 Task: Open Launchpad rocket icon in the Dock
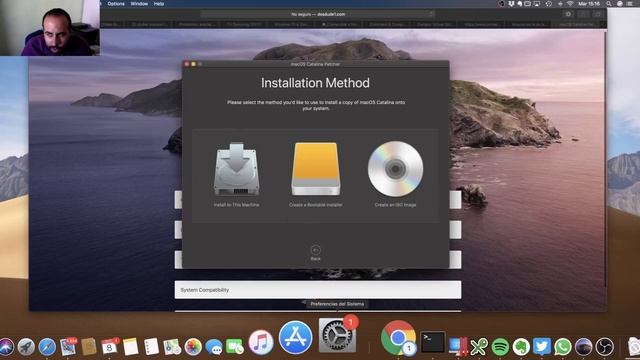[x=26, y=347]
